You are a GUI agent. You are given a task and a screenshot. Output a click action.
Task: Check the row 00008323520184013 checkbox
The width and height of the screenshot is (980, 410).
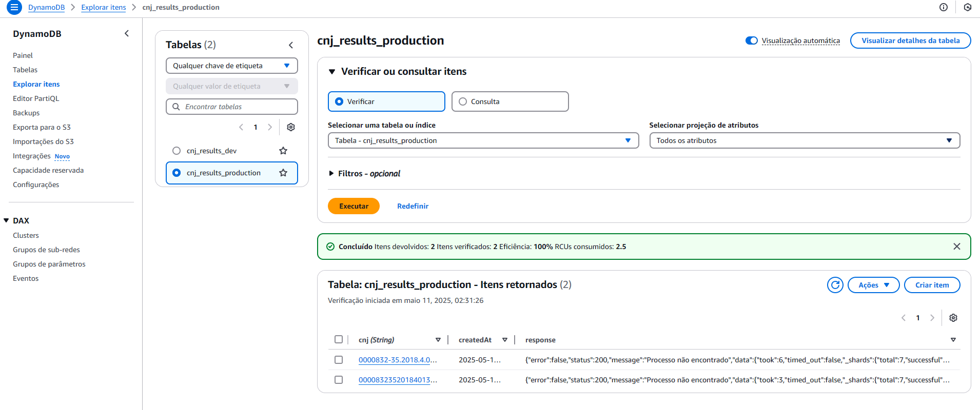pyautogui.click(x=339, y=380)
